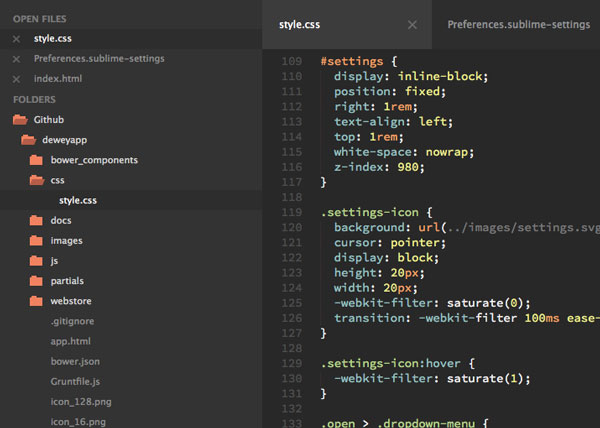Screen dimensions: 600x428
Task: Click the Github folder icon
Action: pyautogui.click(x=20, y=120)
